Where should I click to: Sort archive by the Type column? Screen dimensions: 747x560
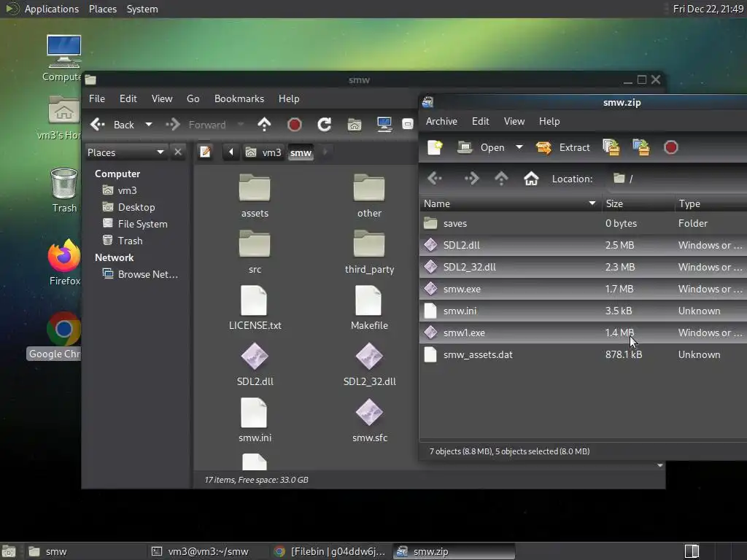(x=711, y=204)
